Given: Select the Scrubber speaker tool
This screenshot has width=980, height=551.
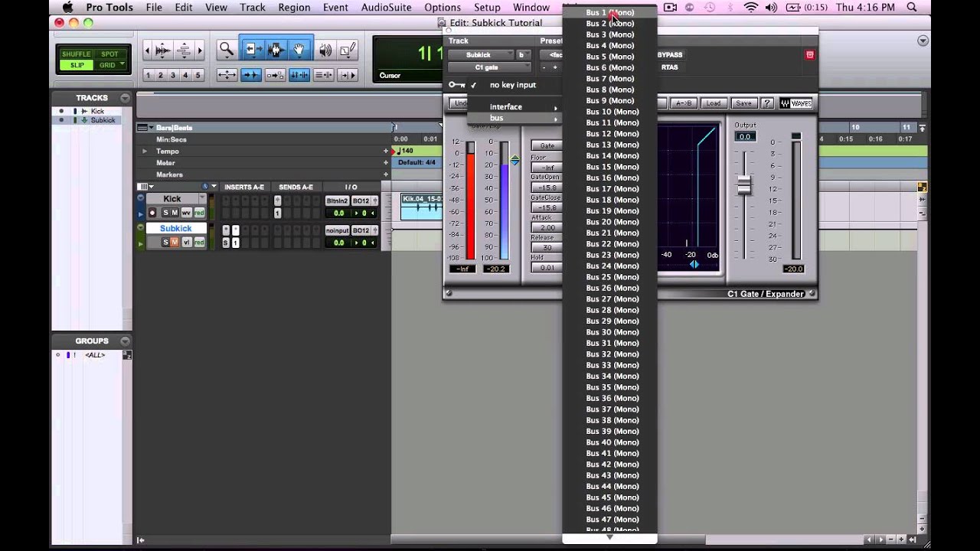Looking at the screenshot, I should (325, 50).
